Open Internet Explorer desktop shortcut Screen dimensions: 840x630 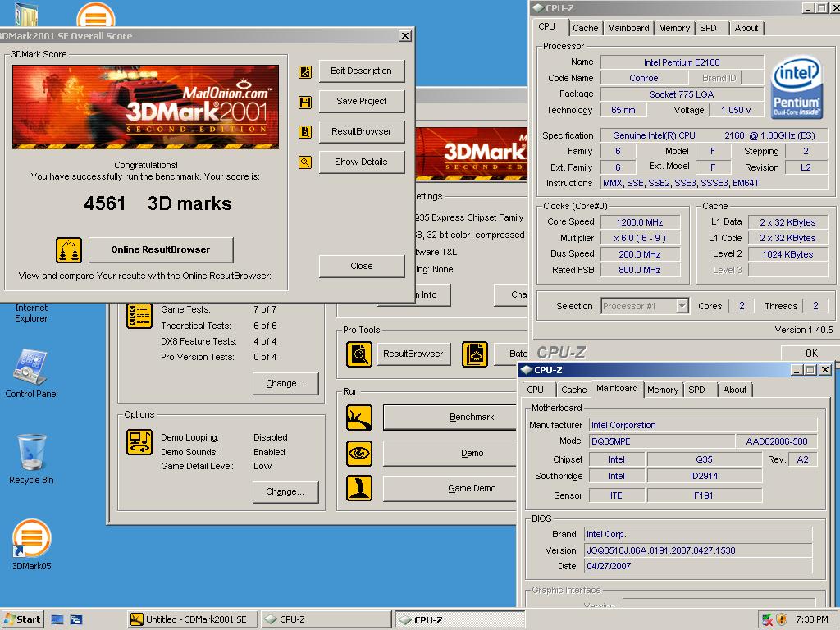31,313
